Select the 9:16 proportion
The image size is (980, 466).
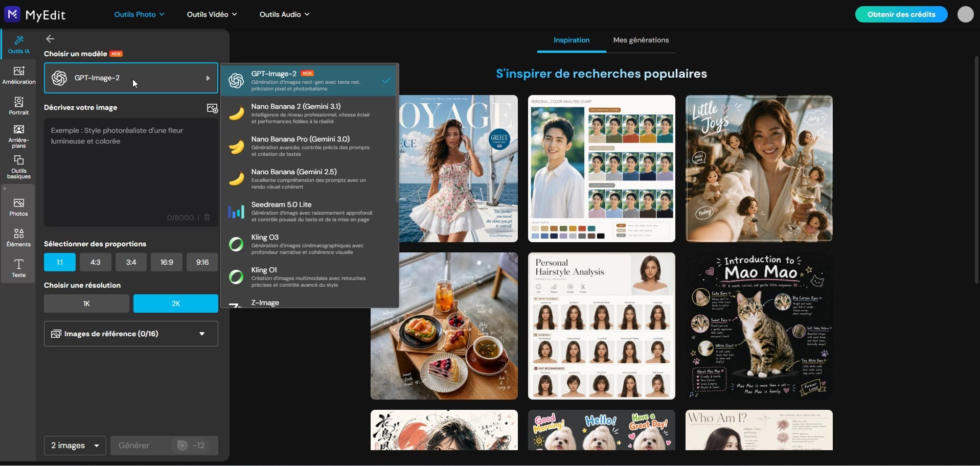[x=202, y=262]
